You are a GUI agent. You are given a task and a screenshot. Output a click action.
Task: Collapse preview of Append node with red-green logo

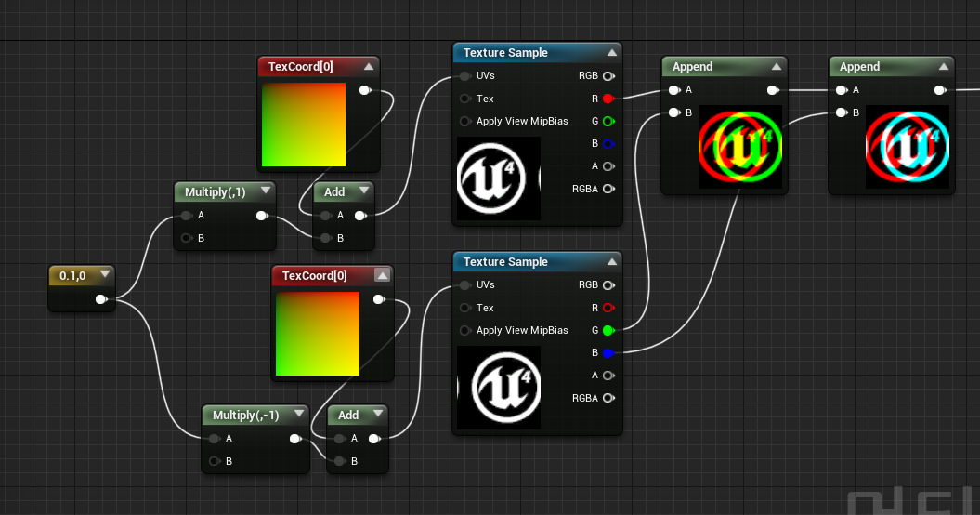click(777, 66)
